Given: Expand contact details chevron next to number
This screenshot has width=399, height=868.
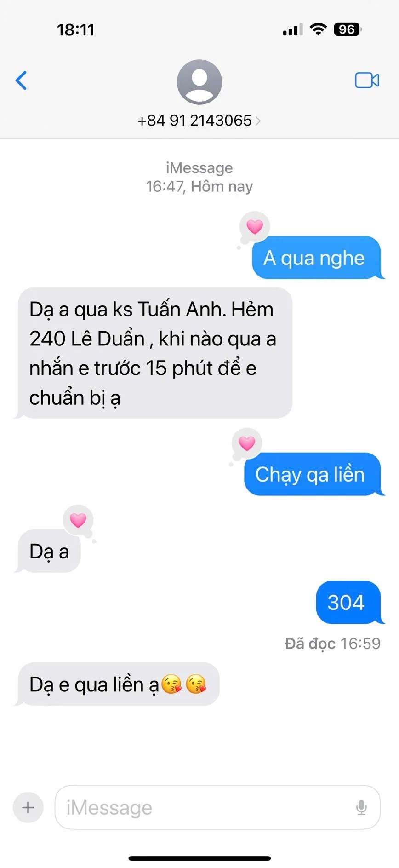Looking at the screenshot, I should (258, 121).
